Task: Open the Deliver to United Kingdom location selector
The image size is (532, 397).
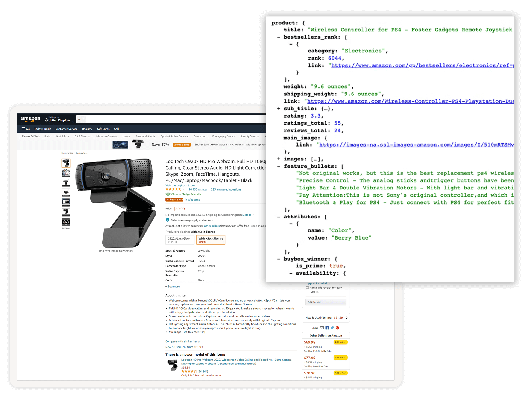Action: click(57, 119)
